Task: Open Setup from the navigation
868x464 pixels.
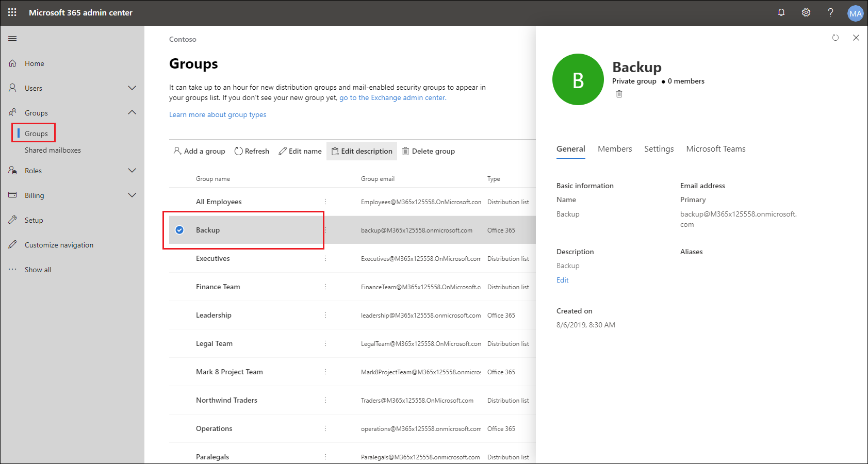Action: pyautogui.click(x=34, y=220)
